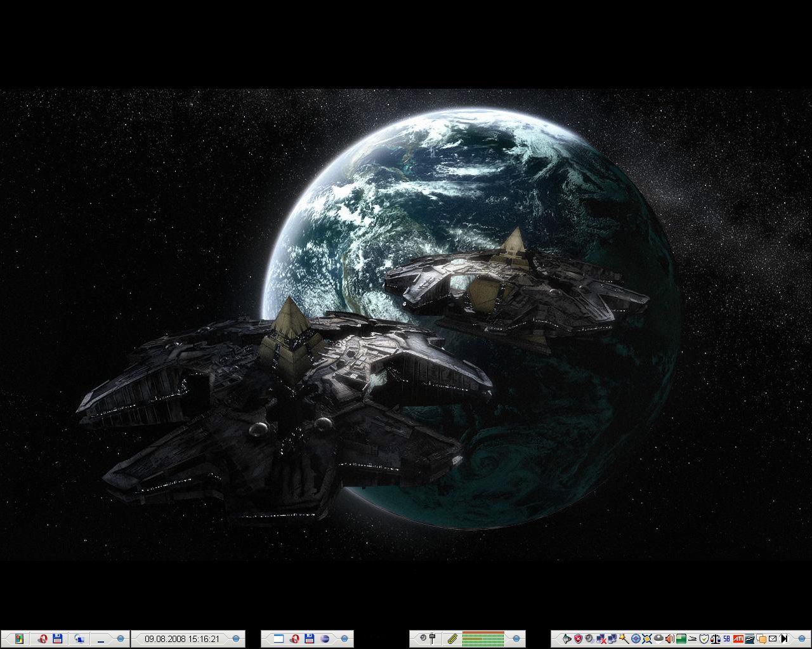Click the disconnected network icon with red X
Image resolution: width=812 pixels, height=649 pixels.
tap(601, 638)
